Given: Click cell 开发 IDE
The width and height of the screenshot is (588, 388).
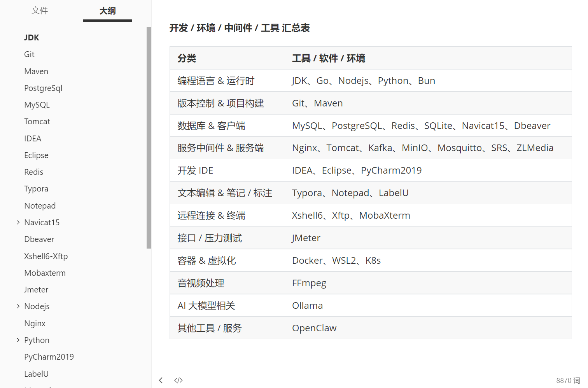Looking at the screenshot, I should (227, 171).
